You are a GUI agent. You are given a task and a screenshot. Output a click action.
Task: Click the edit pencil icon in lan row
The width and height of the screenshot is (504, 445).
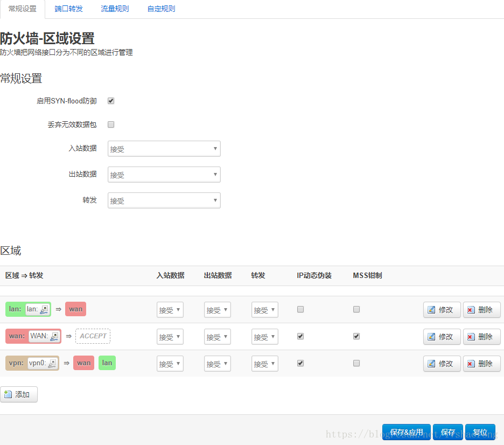431,310
